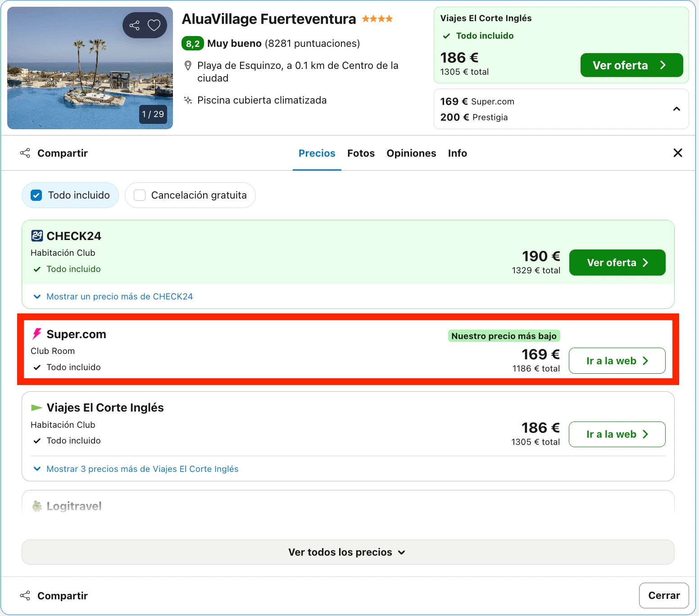
Task: Click the 1329 € total text
Action: pos(536,270)
